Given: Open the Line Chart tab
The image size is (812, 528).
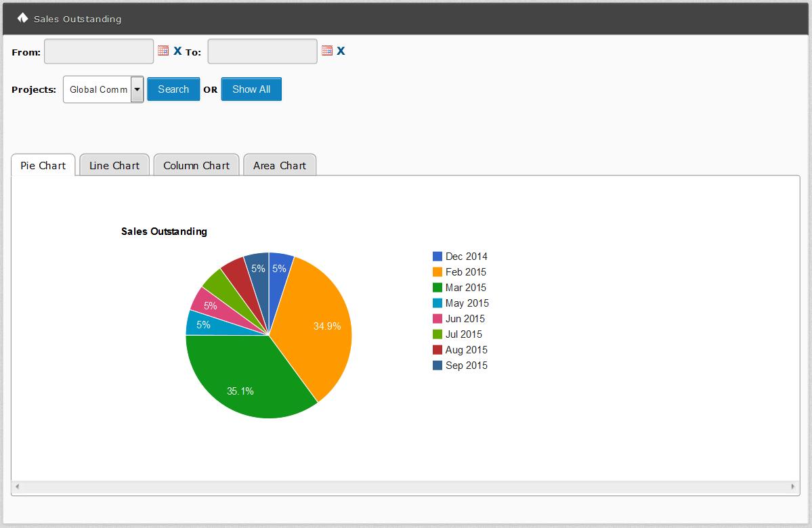Looking at the screenshot, I should pos(114,165).
